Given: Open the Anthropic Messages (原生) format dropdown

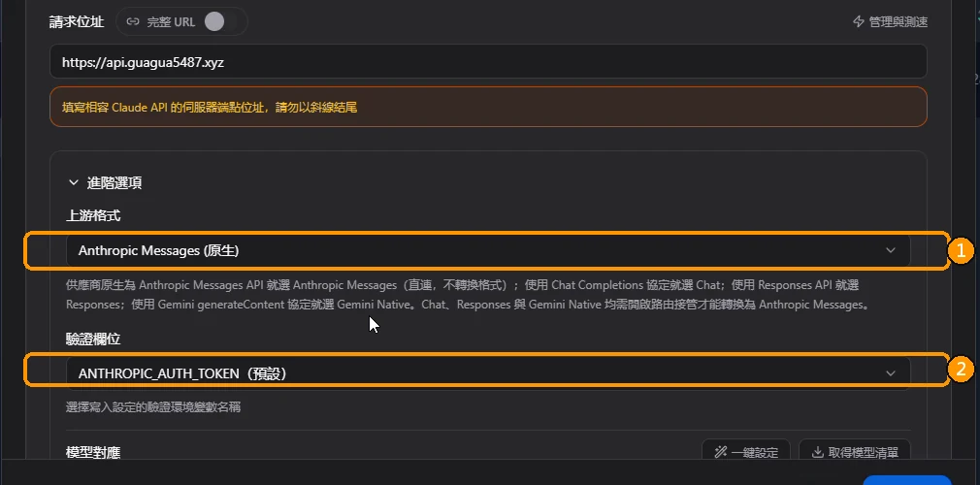Looking at the screenshot, I should pos(488,250).
